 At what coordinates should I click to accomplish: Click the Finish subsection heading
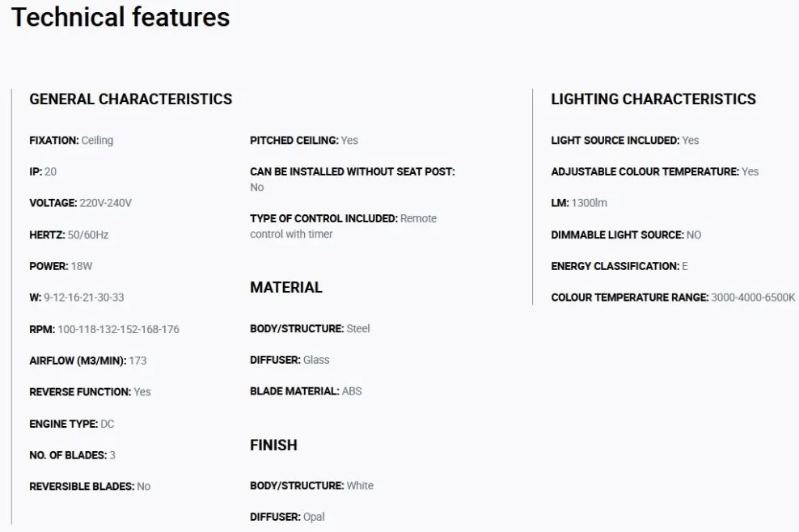tap(273, 445)
